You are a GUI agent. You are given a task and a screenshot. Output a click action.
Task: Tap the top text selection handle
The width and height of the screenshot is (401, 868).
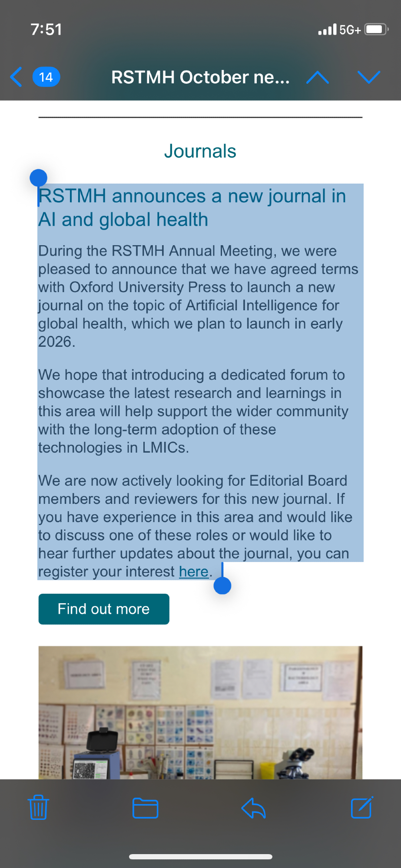coord(38,178)
